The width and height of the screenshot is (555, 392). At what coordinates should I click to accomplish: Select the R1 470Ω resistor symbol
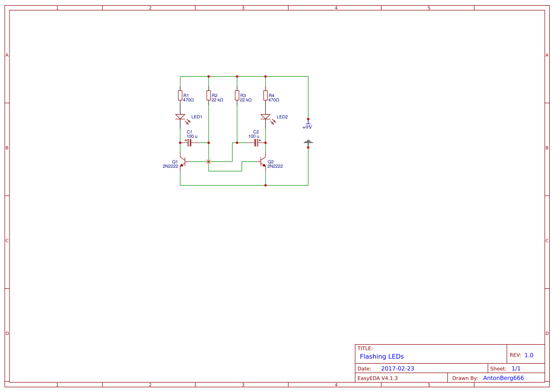pyautogui.click(x=180, y=96)
